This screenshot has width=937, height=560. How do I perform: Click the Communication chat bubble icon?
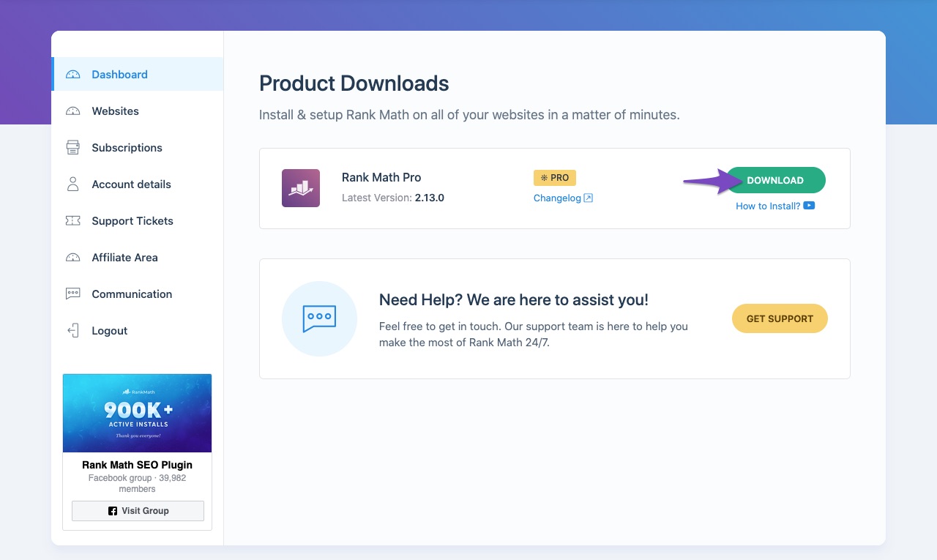tap(72, 294)
